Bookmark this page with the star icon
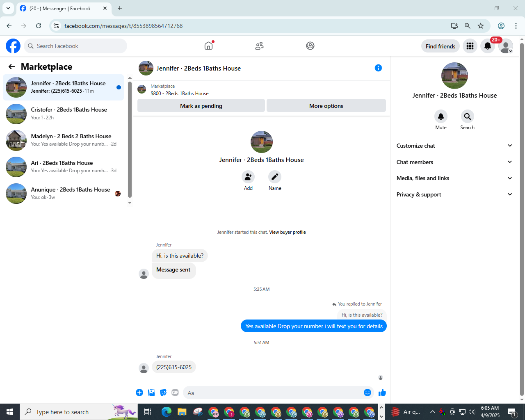 click(x=481, y=26)
